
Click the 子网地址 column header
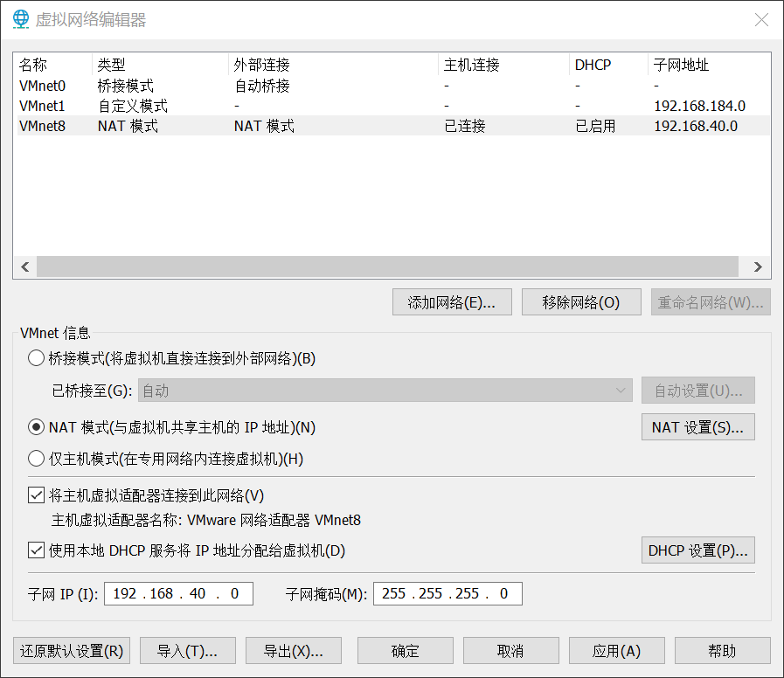point(709,65)
